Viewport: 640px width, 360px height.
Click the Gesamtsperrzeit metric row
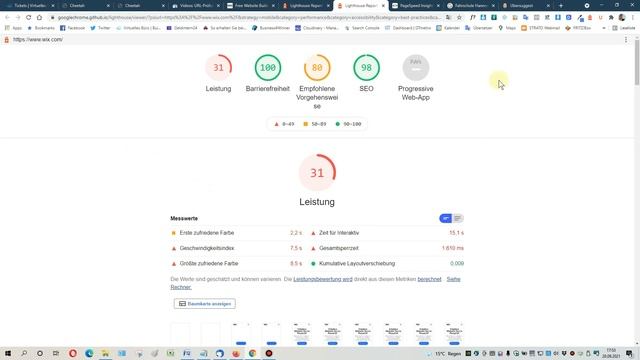387,248
